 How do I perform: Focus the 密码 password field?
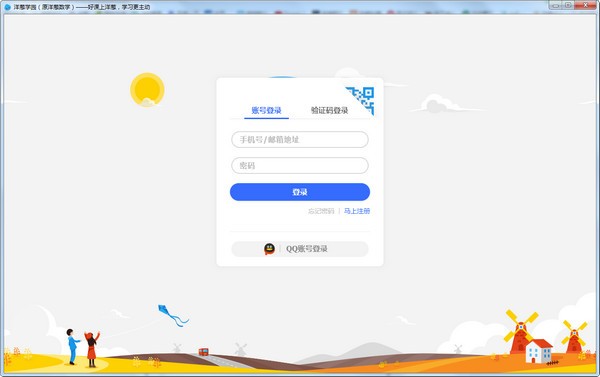[x=300, y=165]
